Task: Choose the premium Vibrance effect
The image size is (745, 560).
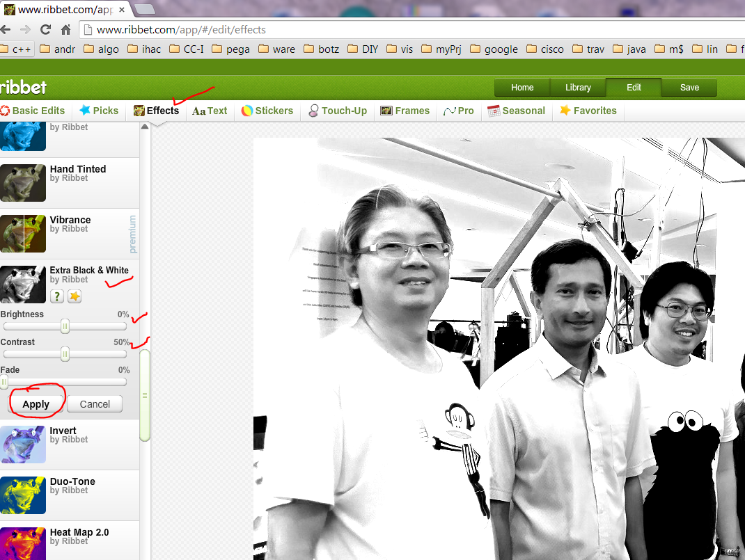Action: [x=70, y=234]
